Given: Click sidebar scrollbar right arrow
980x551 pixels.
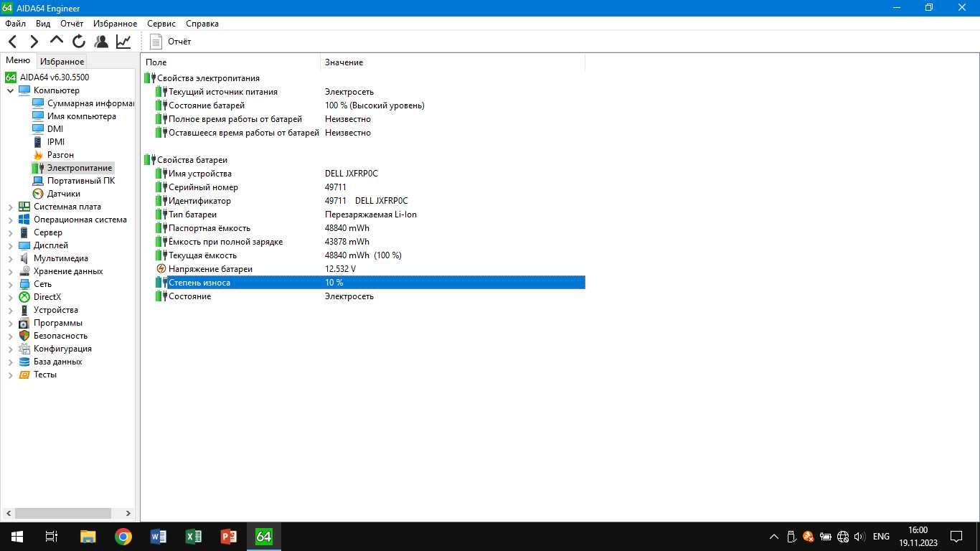Looking at the screenshot, I should (x=128, y=513).
